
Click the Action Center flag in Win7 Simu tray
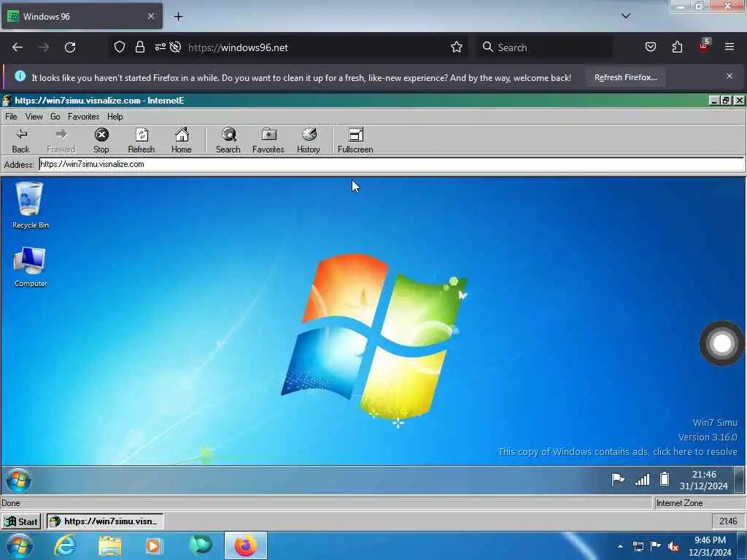(617, 479)
